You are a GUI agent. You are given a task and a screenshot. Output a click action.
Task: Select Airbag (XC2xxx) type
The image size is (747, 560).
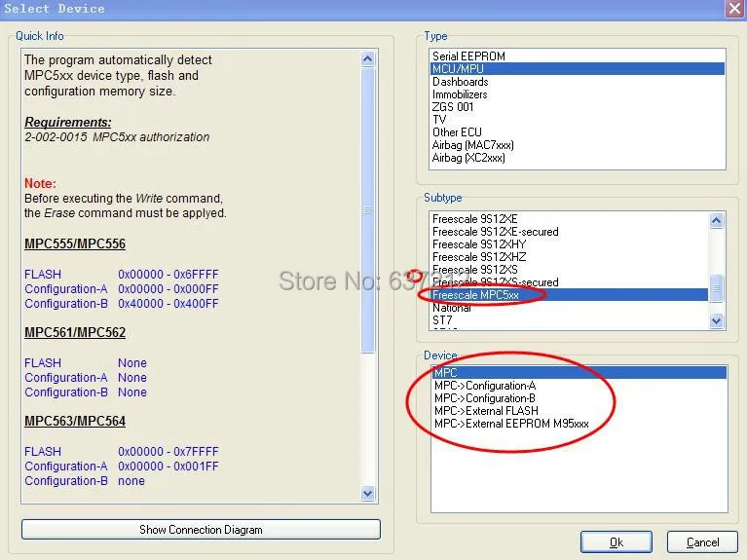[x=577, y=157]
